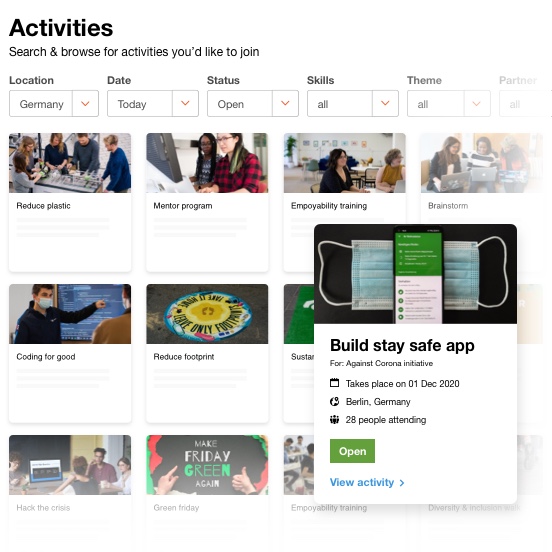Open the Date dropdown set to Today

click(153, 104)
